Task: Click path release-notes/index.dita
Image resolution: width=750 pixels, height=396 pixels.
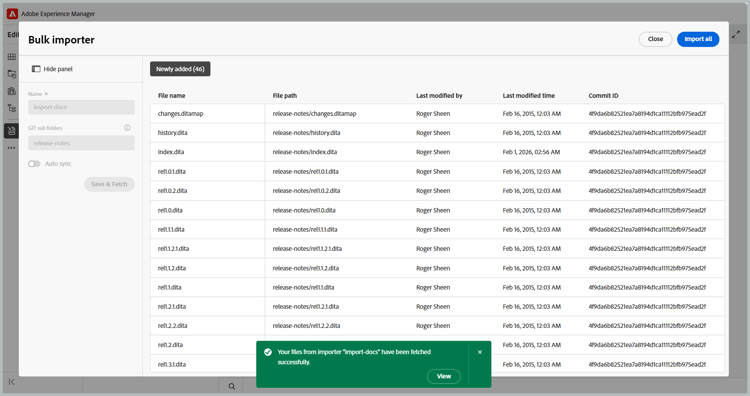Action: point(305,152)
